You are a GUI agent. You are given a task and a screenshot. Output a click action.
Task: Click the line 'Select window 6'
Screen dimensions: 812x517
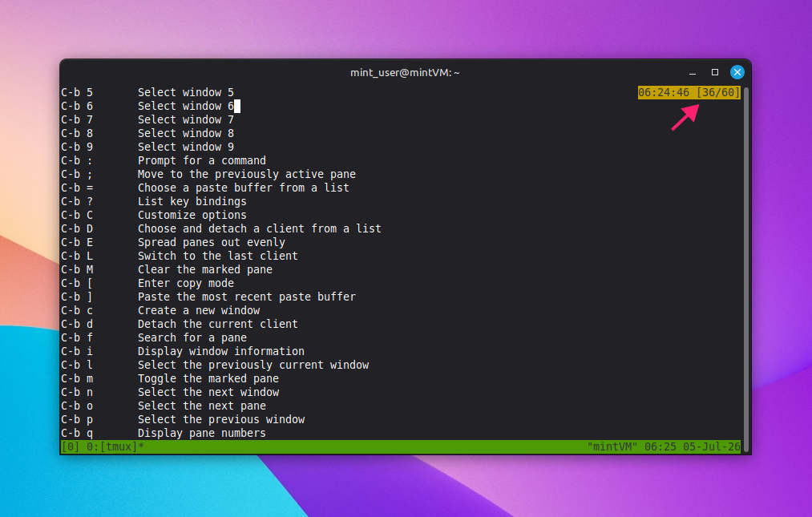click(x=186, y=106)
